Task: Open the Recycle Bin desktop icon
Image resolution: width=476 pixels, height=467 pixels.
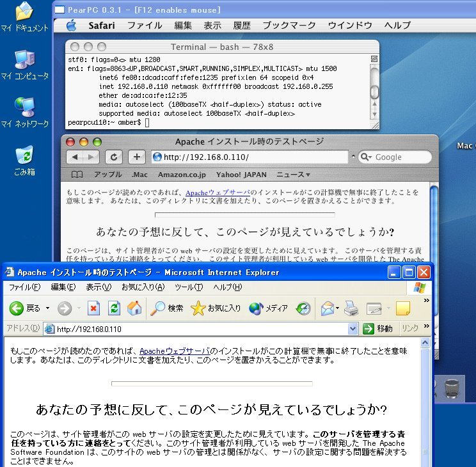Action: tap(24, 161)
